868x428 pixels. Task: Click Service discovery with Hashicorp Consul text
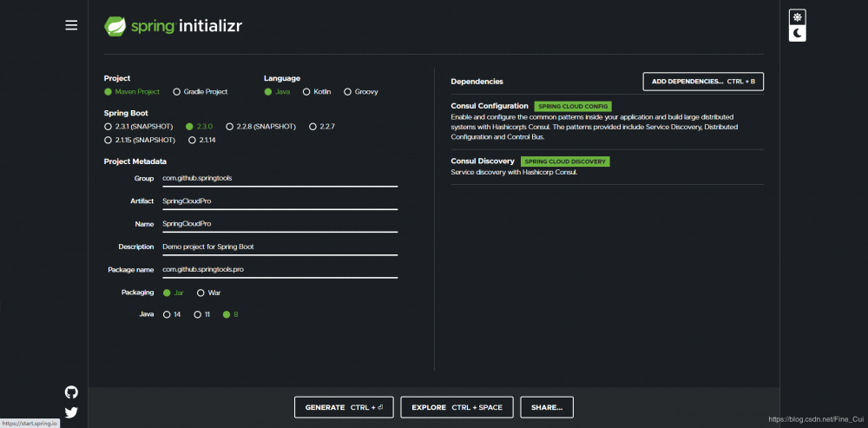point(514,172)
